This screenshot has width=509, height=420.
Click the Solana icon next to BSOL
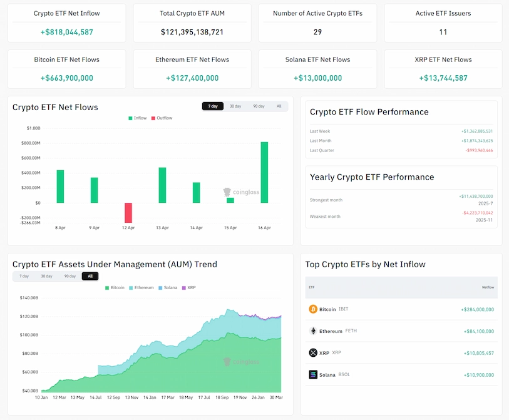313,374
